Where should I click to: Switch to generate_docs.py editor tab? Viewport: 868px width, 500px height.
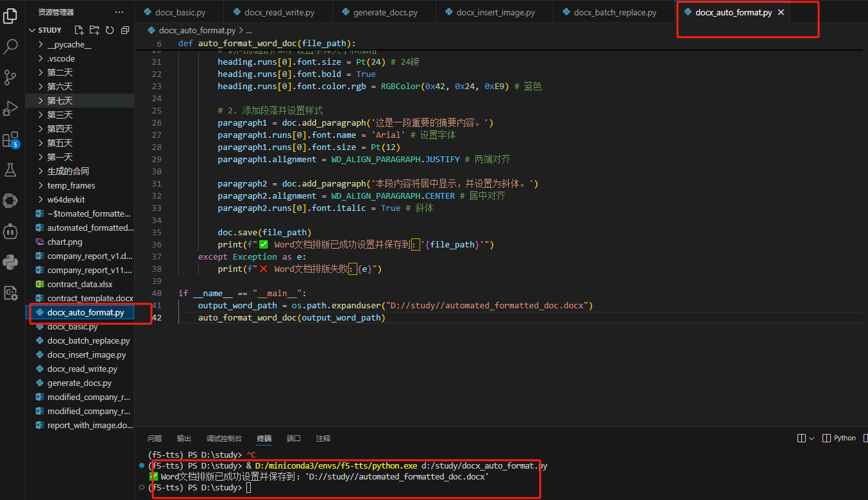point(384,12)
